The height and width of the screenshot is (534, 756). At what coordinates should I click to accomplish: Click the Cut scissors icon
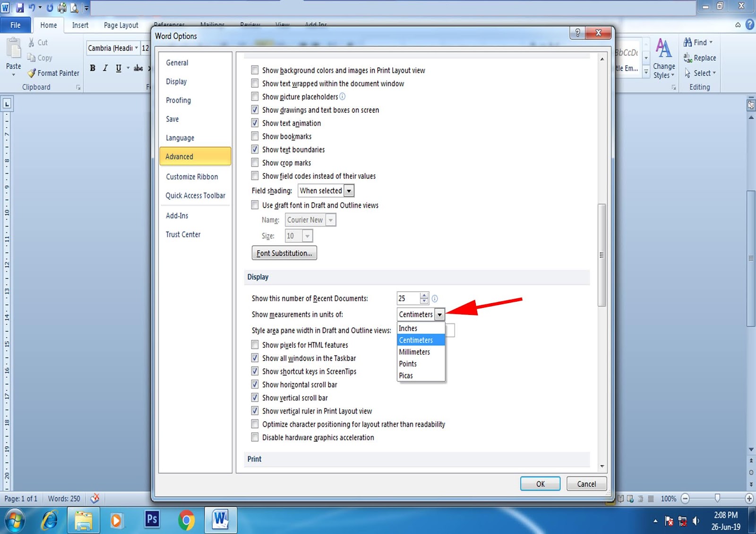pos(31,42)
